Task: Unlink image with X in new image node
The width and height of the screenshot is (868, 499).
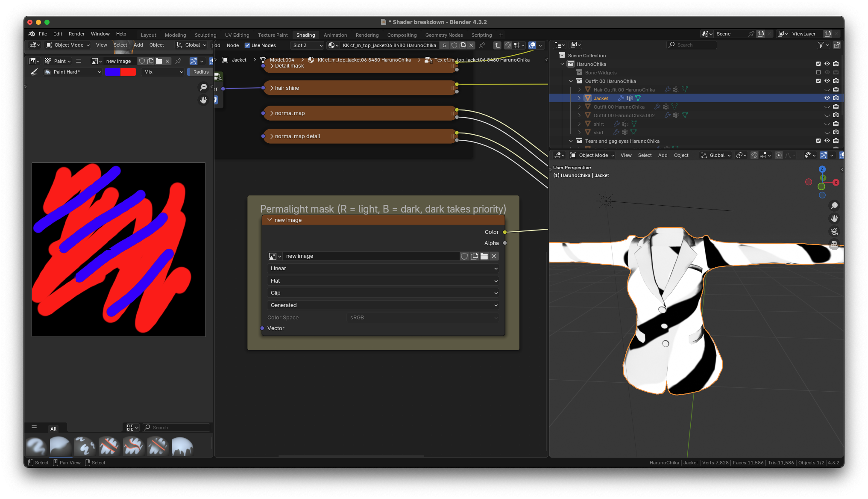Action: click(x=494, y=256)
